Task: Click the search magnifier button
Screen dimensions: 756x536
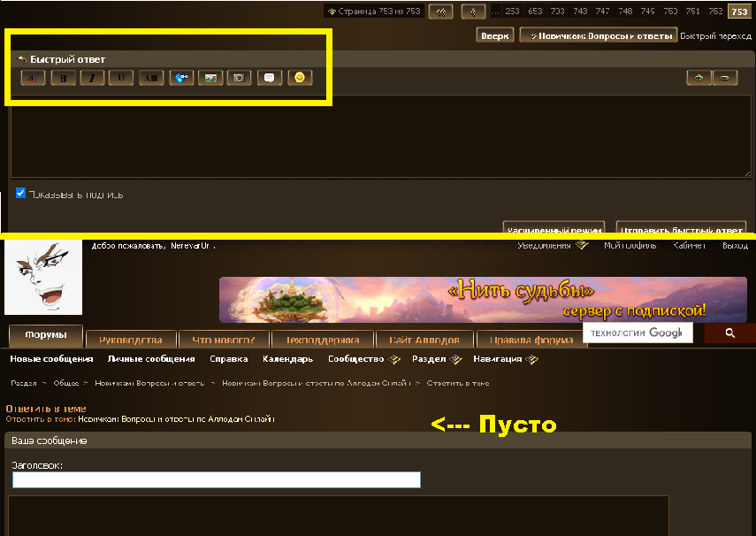Action: [729, 333]
